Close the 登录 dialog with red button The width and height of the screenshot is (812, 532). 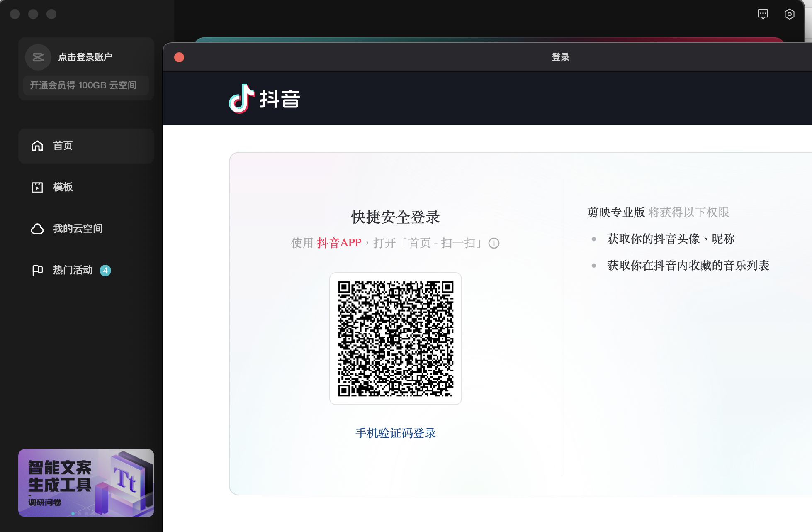click(179, 57)
